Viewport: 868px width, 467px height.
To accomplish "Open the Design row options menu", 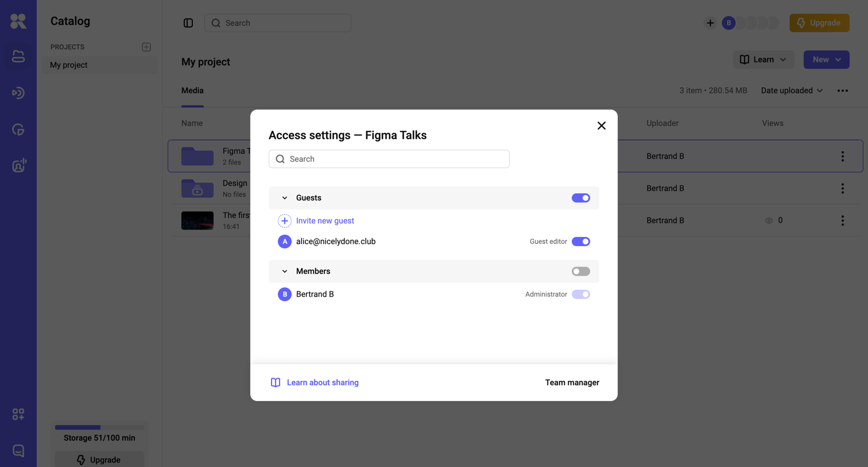I will tap(843, 188).
